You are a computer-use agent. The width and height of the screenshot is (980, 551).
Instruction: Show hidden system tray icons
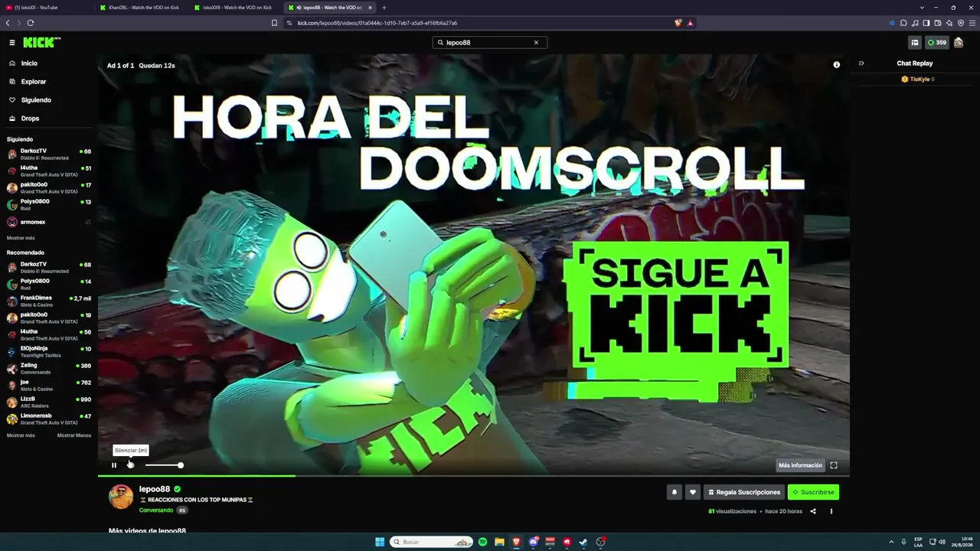[x=891, y=542]
